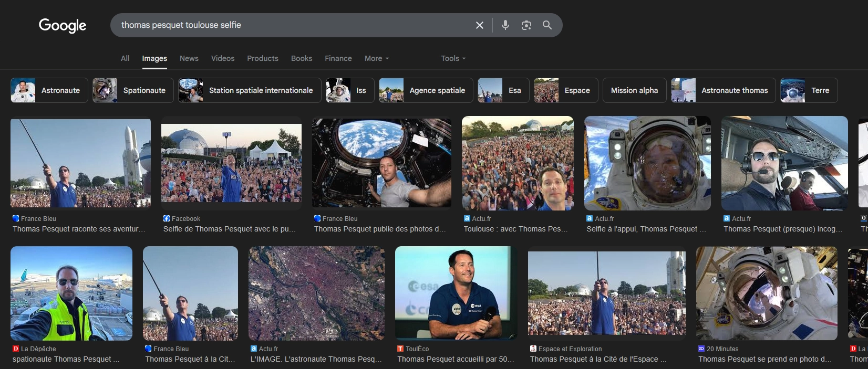Open the ISS cupola Earth selfie image
This screenshot has height=369, width=868.
pos(381,163)
